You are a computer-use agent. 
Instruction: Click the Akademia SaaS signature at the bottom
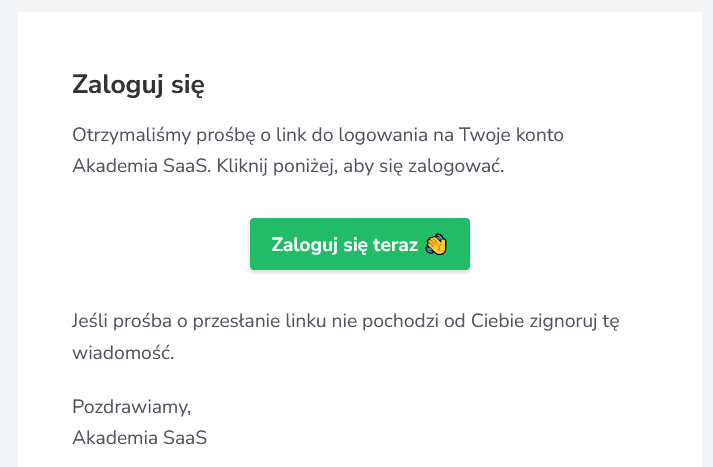coord(139,437)
